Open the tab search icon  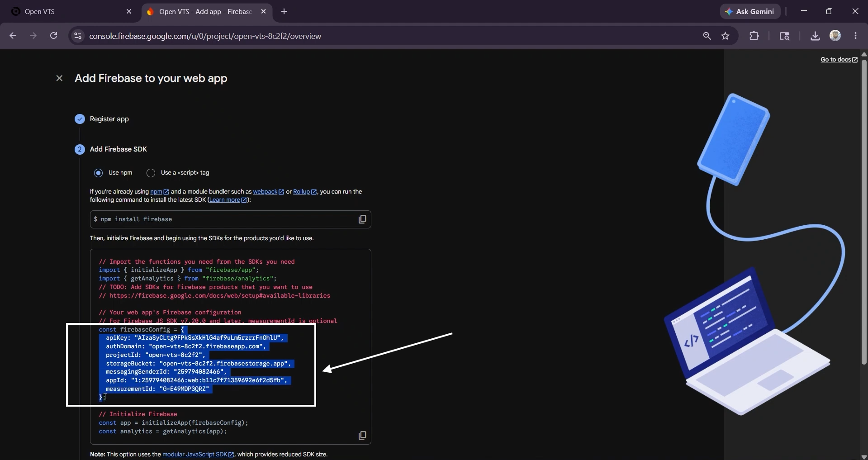tap(784, 36)
